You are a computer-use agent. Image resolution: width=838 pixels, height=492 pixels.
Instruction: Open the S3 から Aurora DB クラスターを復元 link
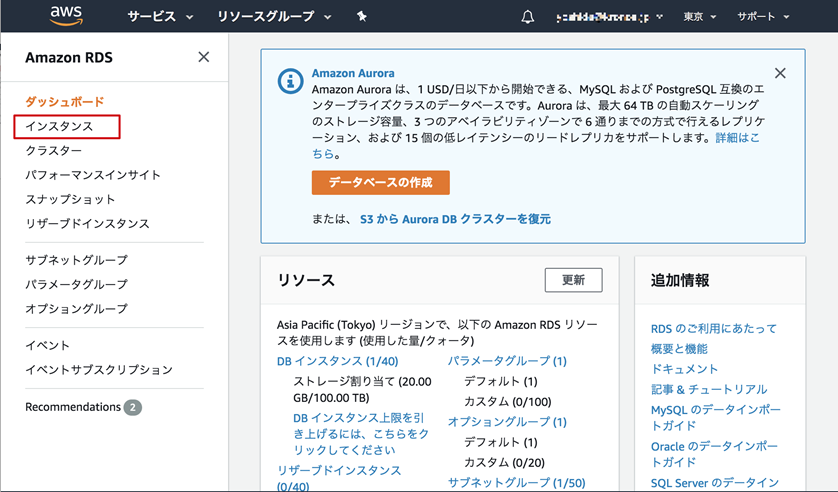point(455,218)
